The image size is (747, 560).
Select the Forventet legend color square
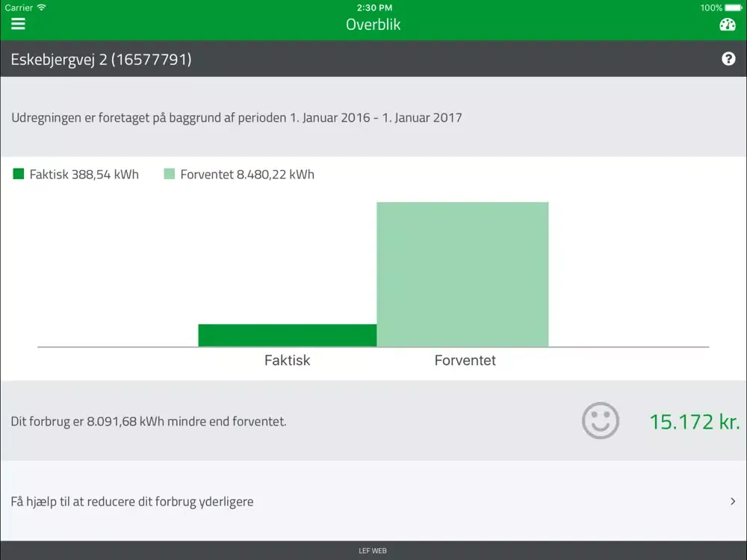[x=169, y=174]
